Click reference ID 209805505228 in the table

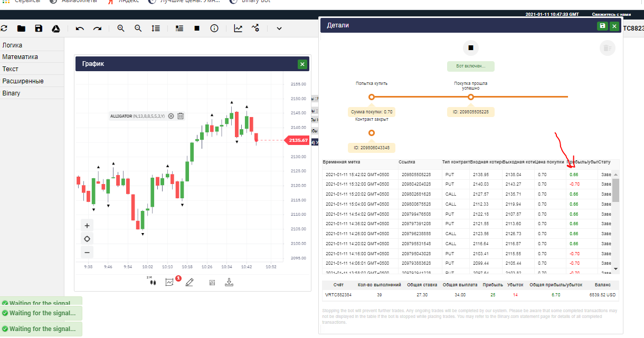pos(416,175)
